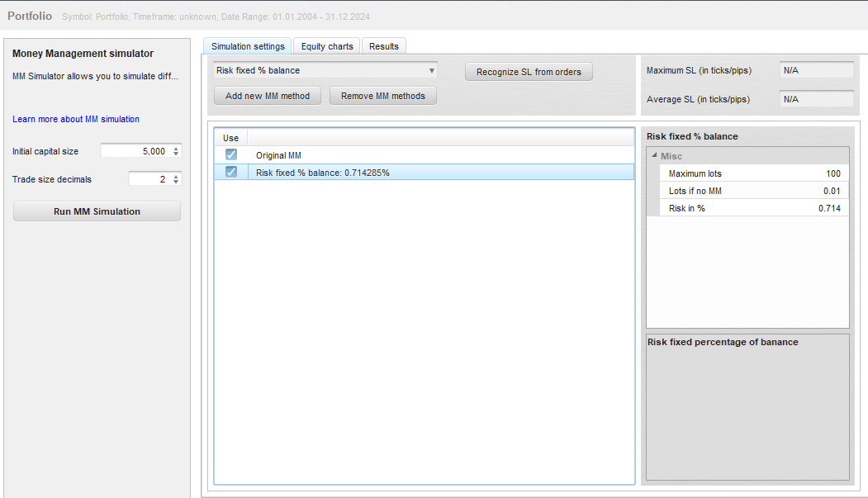The width and height of the screenshot is (868, 498).
Task: Uncheck the Original MM checkbox
Action: 231,154
